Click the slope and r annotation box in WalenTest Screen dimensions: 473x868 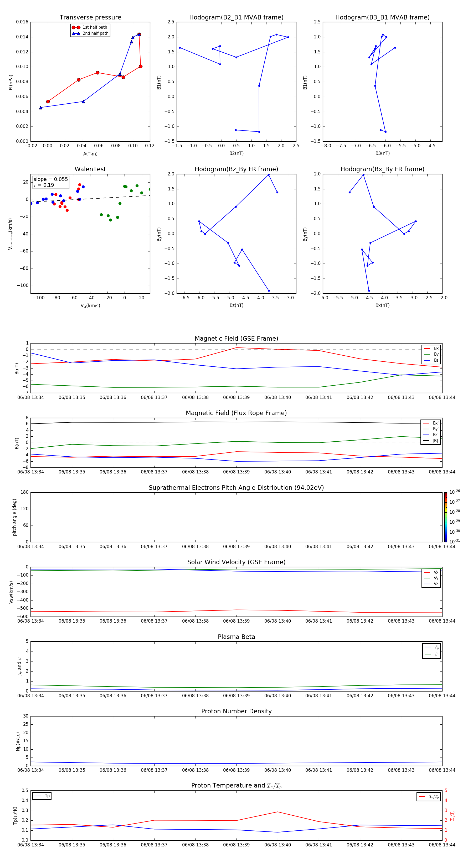click(51, 182)
